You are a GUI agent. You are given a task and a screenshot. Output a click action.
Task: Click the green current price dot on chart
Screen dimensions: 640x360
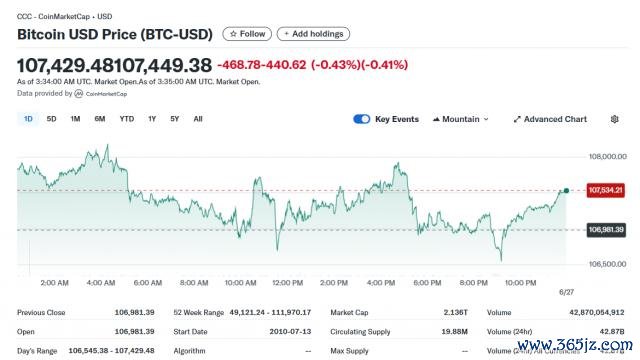[x=567, y=191]
